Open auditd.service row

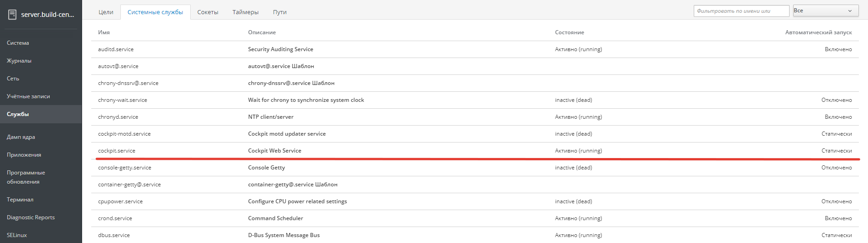pos(475,49)
